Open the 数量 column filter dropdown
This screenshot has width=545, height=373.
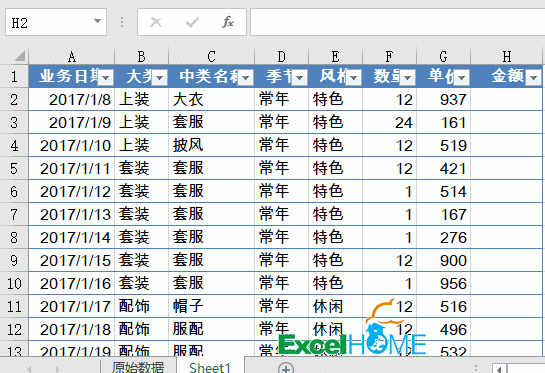pos(407,78)
